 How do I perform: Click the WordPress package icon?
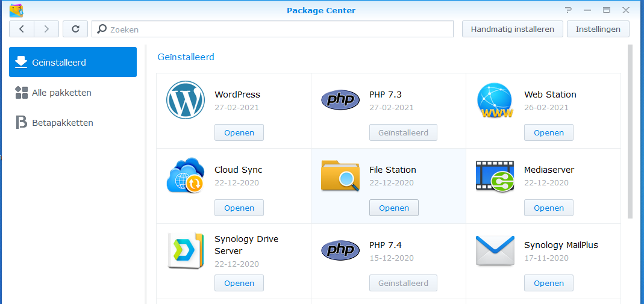tap(185, 100)
